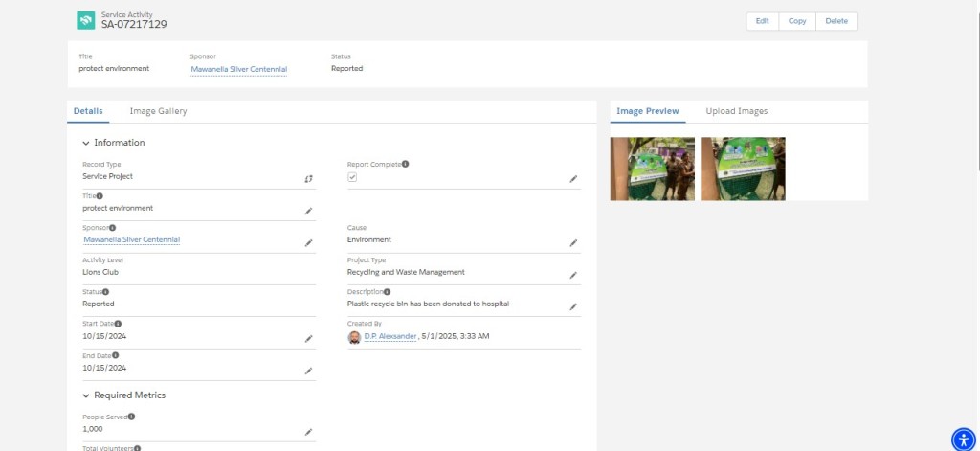980x451 pixels.
Task: Select the Image Preview tab
Action: (x=648, y=111)
